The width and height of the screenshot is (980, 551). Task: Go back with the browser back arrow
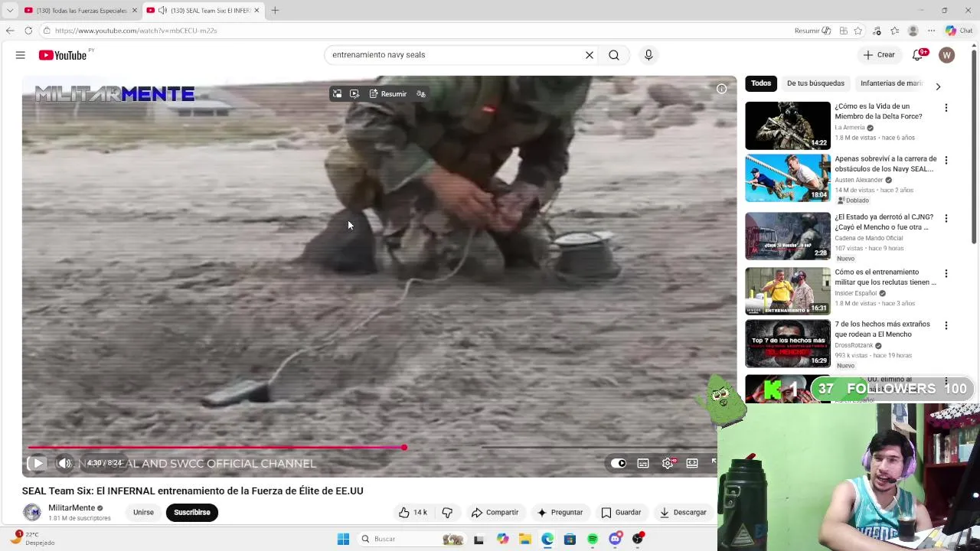[10, 31]
